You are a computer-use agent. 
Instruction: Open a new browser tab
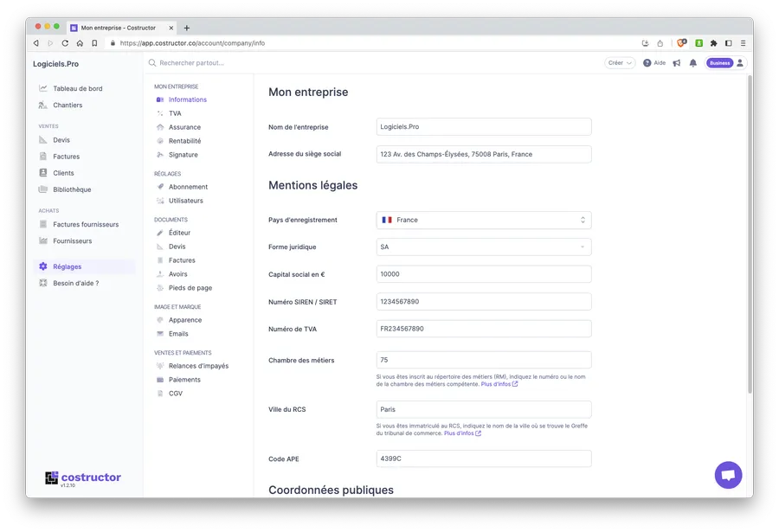(x=186, y=28)
